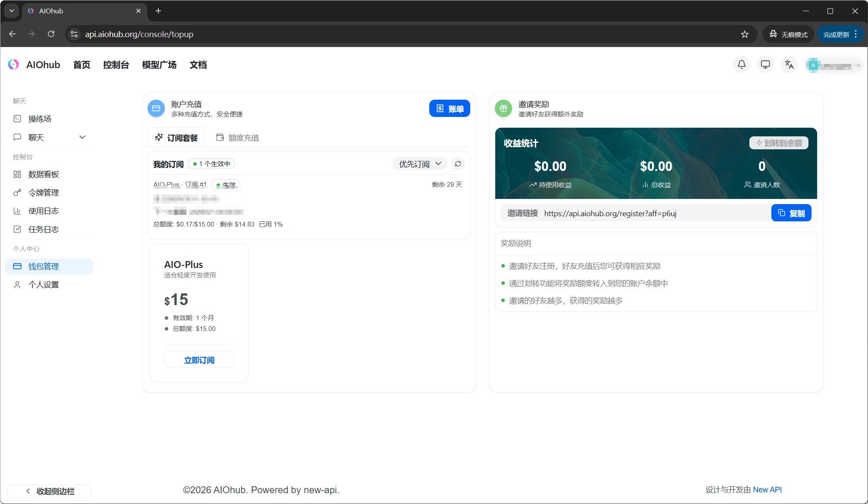Image resolution: width=868 pixels, height=504 pixels.
Task: Click the 剩余 29 天 text
Action: click(x=447, y=185)
